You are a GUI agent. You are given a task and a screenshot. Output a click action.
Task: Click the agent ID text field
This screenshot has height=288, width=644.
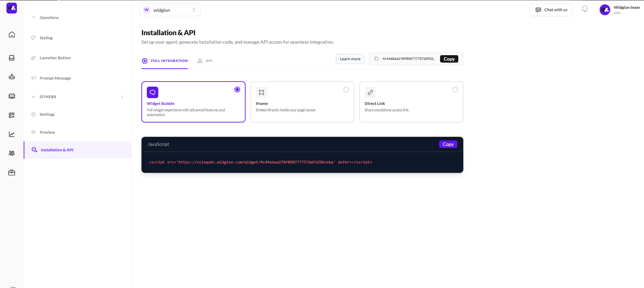[x=408, y=59]
